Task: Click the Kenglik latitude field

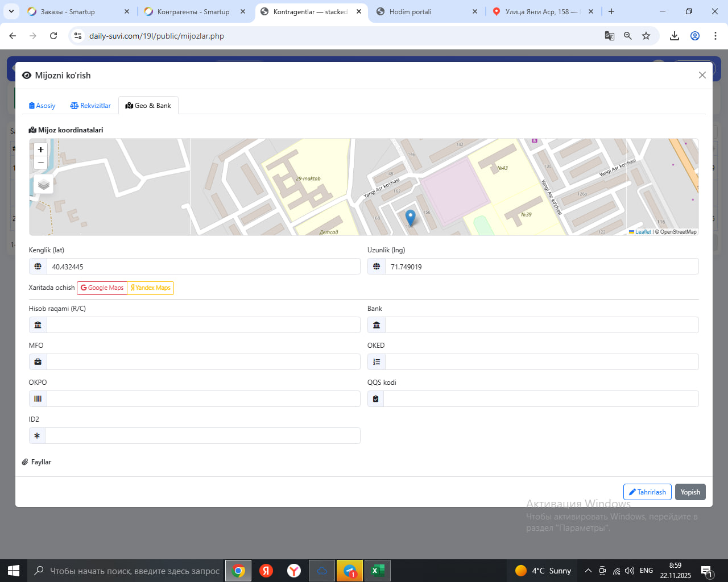Action: [x=202, y=267]
